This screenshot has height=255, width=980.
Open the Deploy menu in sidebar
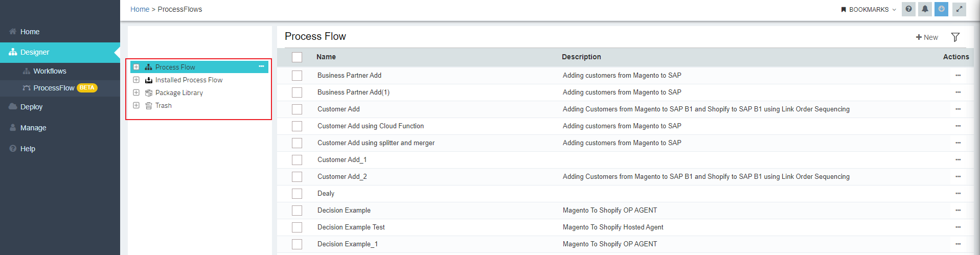[31, 107]
